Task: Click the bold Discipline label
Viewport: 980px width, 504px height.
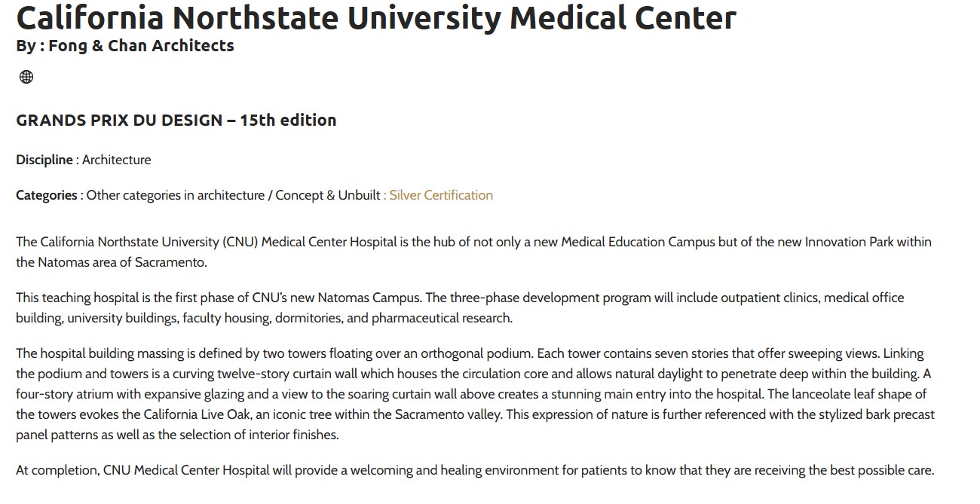Action: click(44, 160)
